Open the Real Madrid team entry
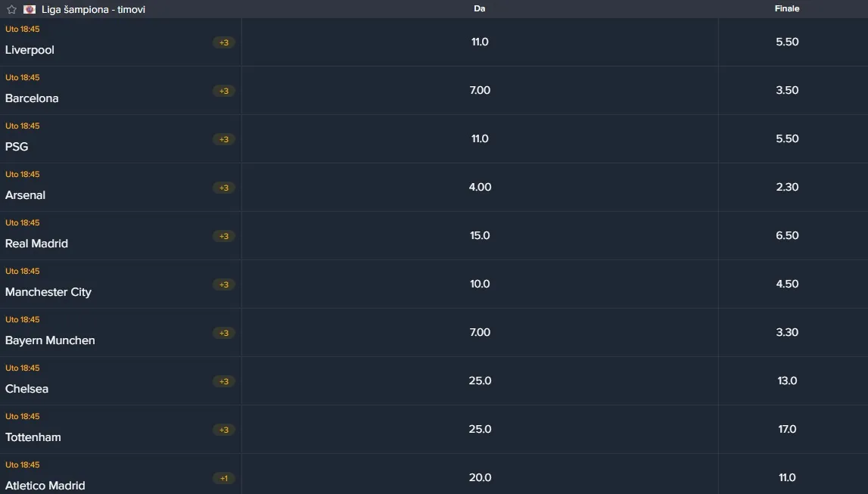868x494 pixels. (36, 244)
